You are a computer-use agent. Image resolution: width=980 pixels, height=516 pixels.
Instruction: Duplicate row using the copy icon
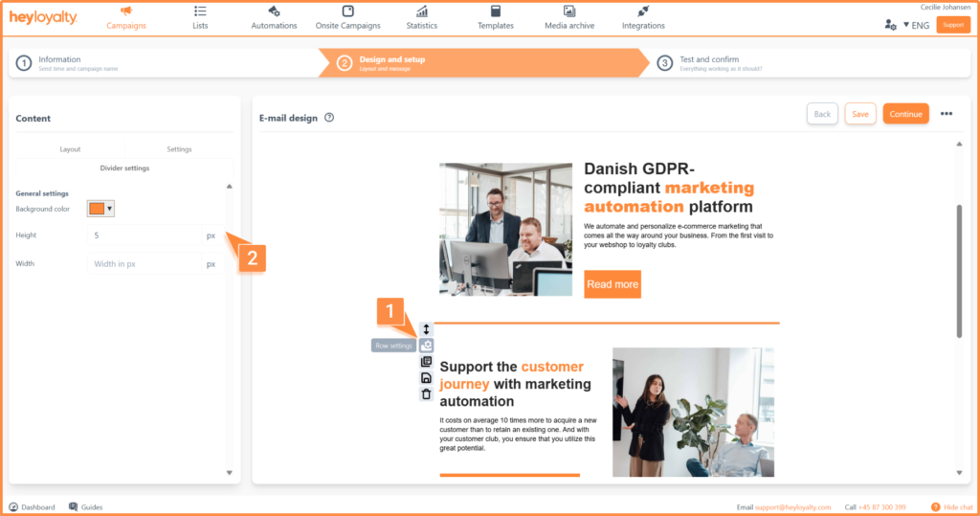[427, 362]
